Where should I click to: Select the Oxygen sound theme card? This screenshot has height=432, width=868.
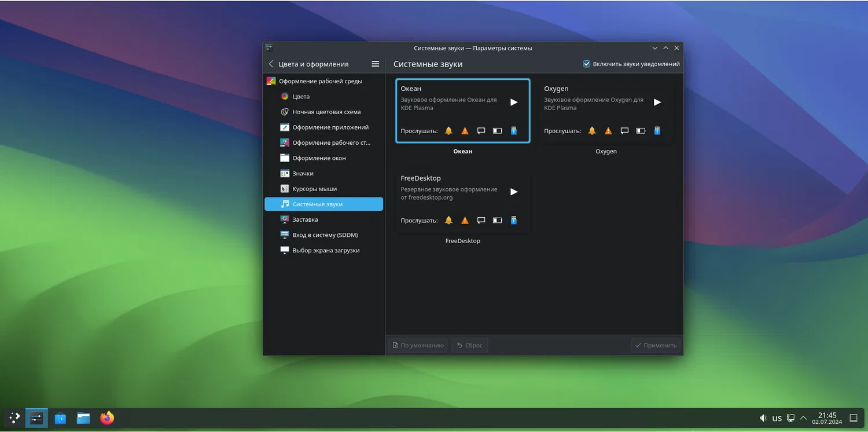click(606, 111)
